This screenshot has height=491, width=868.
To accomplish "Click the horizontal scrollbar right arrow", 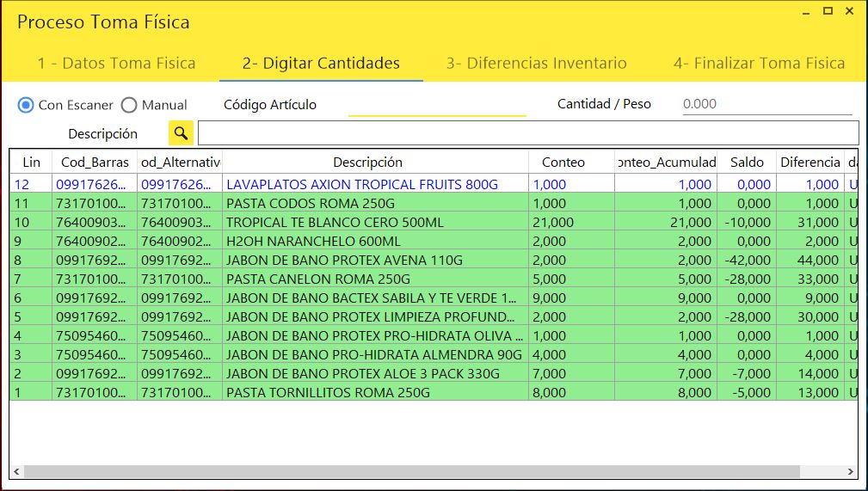I will point(851,472).
